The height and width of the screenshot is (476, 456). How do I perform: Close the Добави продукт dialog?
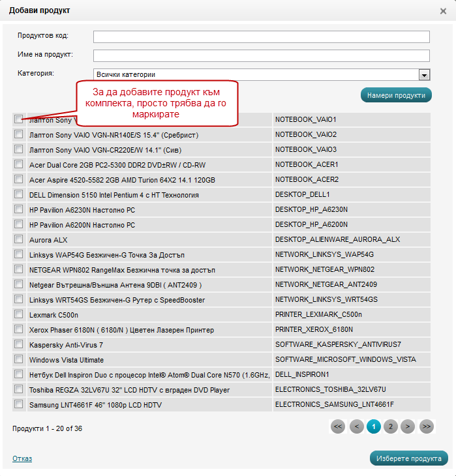pos(444,11)
